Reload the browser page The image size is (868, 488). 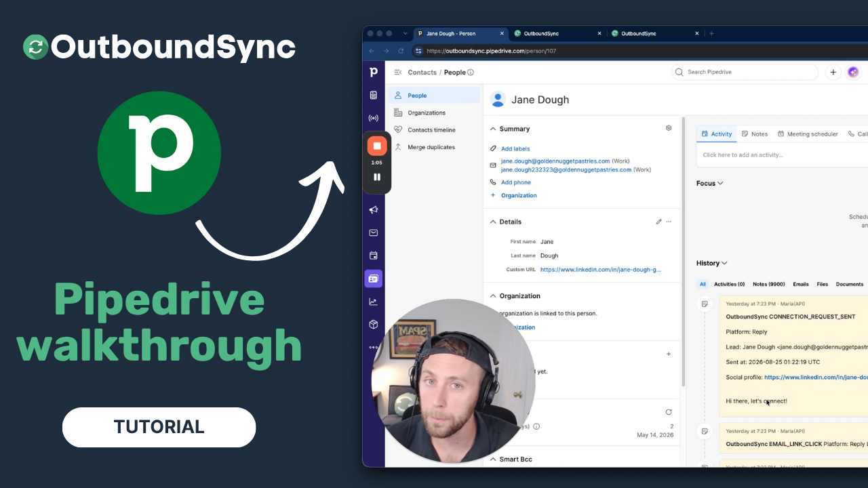tap(401, 51)
